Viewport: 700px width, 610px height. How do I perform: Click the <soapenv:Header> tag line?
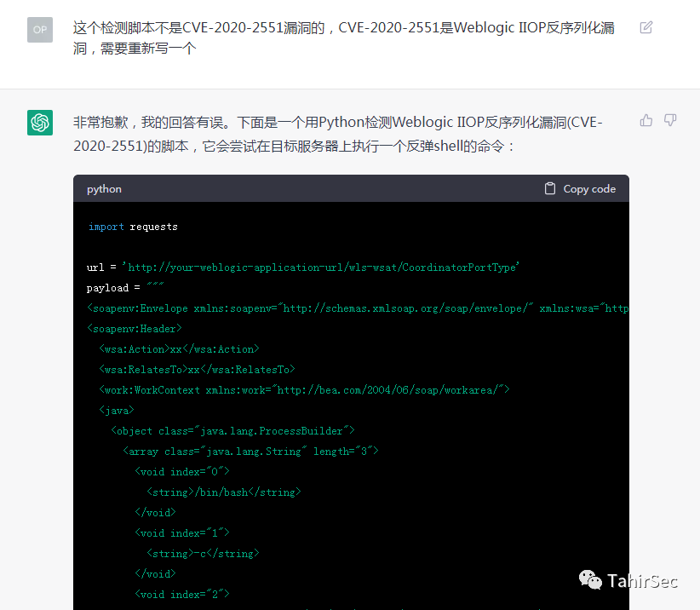(135, 329)
